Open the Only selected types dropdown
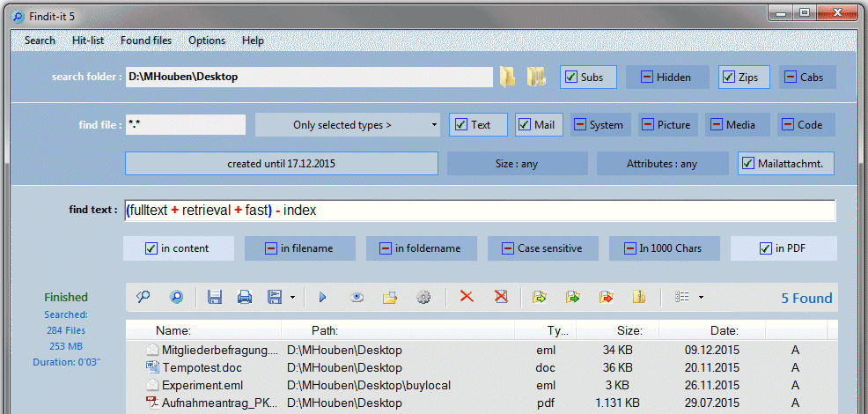Image resolution: width=868 pixels, height=414 pixels. [x=348, y=125]
